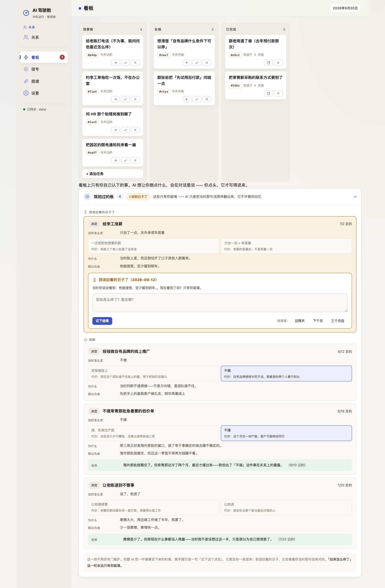
Task: Click the "让他继续管" option card
Action: [153, 507]
